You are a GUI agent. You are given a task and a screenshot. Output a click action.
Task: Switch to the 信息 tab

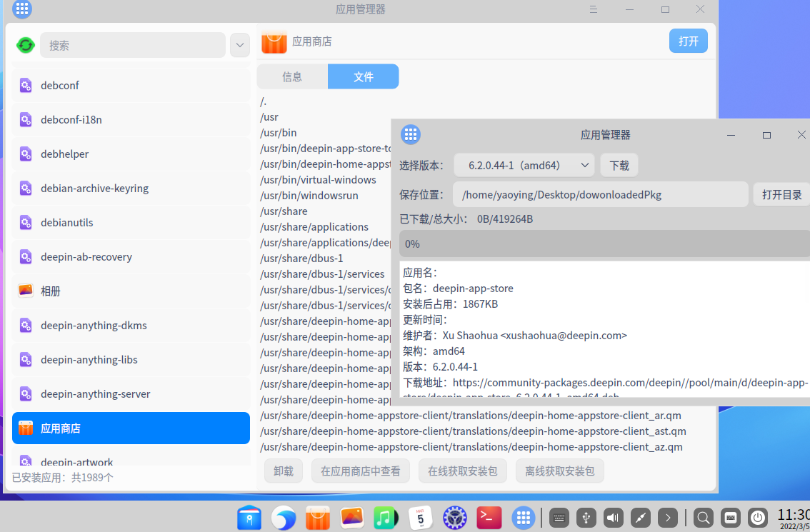pos(292,76)
